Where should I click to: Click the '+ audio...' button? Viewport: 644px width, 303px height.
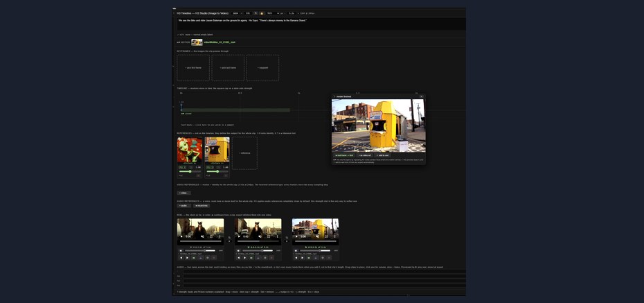pos(184,205)
